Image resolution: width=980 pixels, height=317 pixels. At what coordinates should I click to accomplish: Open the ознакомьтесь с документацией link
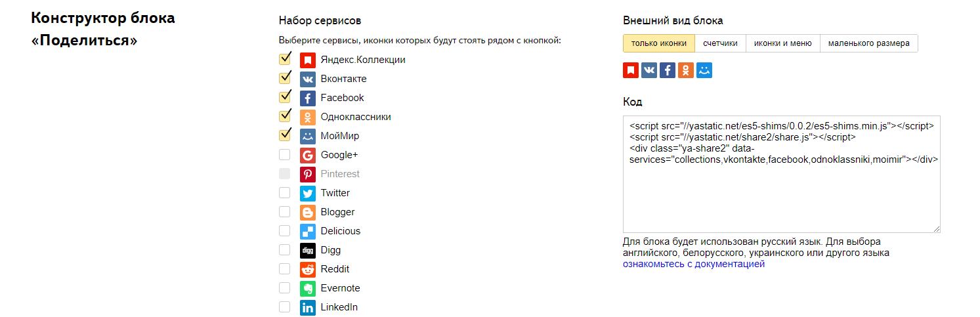click(x=694, y=264)
